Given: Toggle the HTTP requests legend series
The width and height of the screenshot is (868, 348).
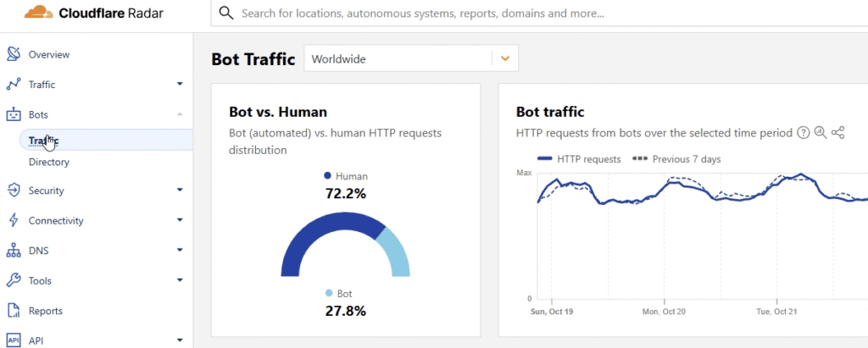Looking at the screenshot, I should point(579,159).
